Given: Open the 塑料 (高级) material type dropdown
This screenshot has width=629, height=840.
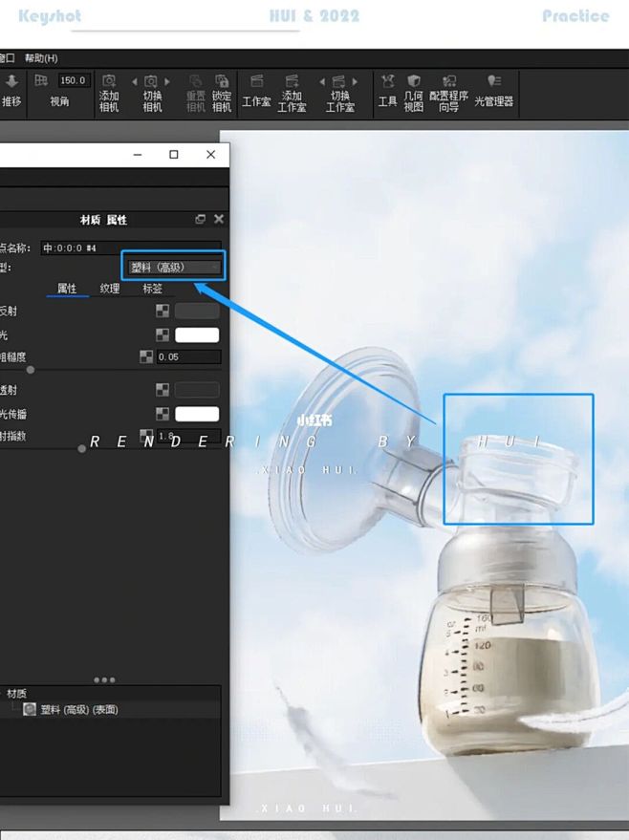Looking at the screenshot, I should pos(174,267).
